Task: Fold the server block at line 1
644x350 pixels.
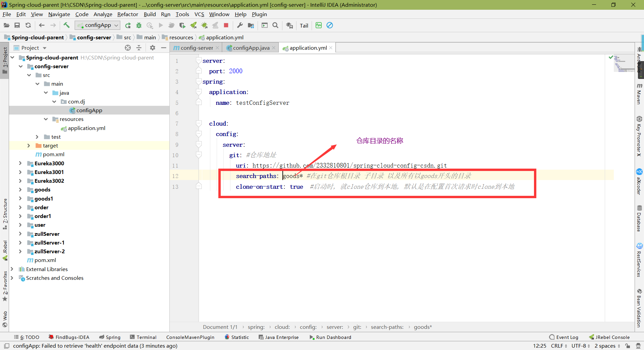Action: point(199,60)
